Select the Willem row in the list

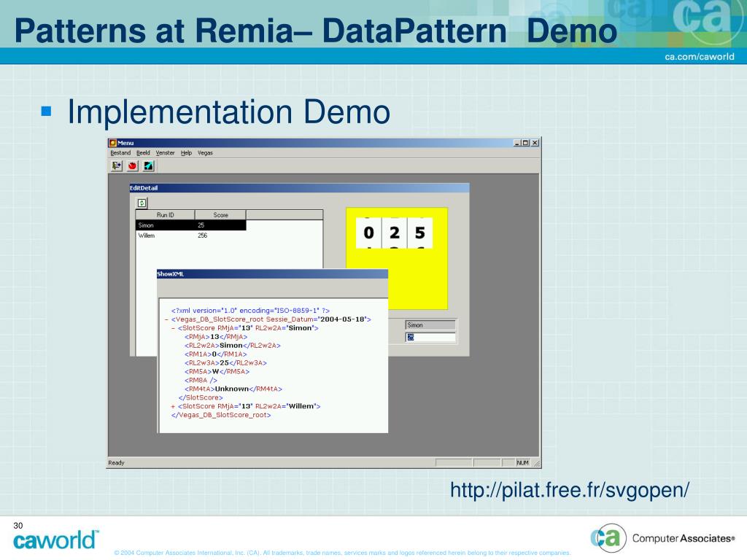point(191,236)
